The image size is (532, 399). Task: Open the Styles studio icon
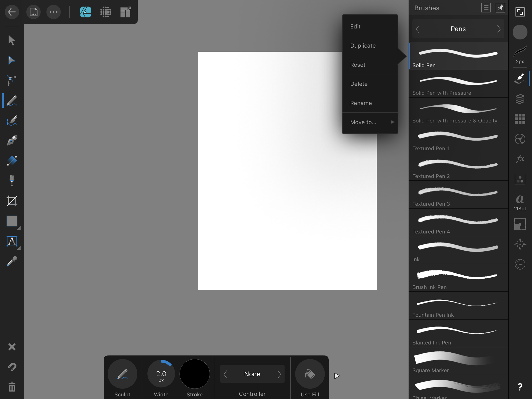point(520,139)
